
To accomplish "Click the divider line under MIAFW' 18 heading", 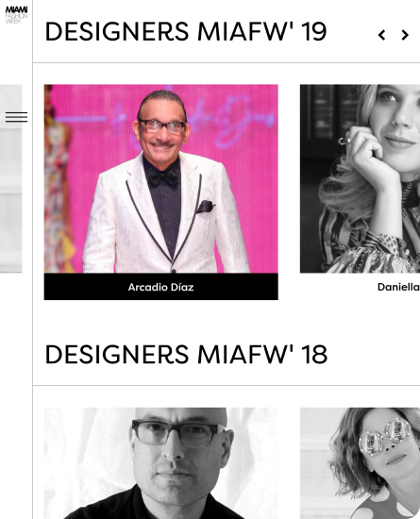I will click(x=227, y=385).
